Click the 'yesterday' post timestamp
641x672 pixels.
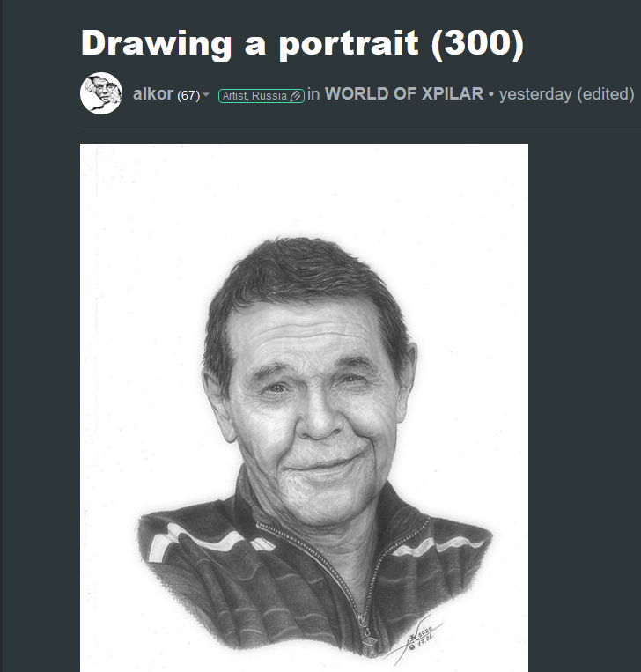click(535, 94)
